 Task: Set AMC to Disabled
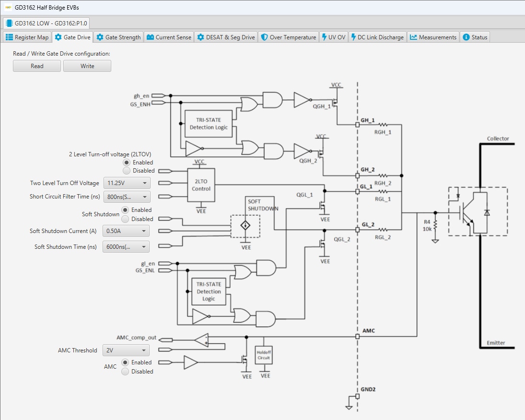click(x=127, y=372)
